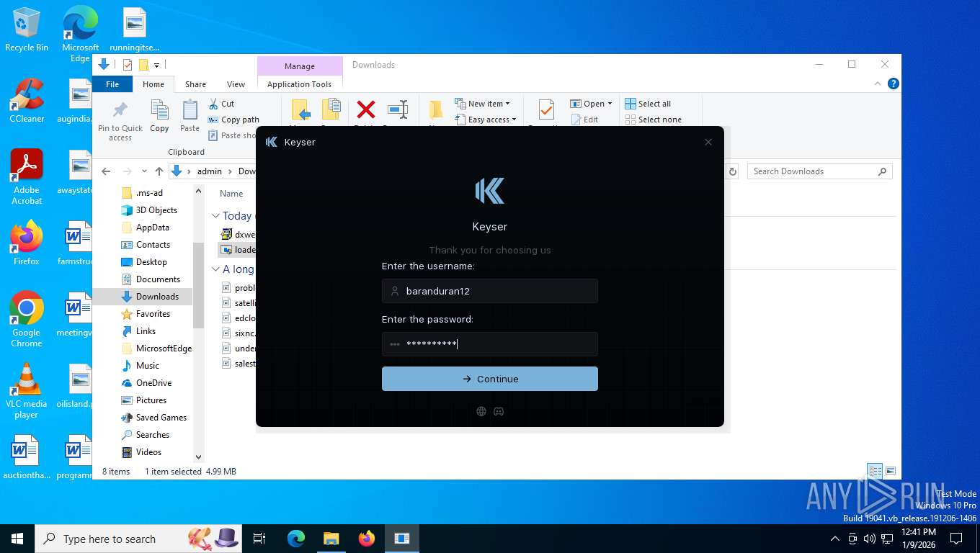Select AppData in navigation pane

152,228
